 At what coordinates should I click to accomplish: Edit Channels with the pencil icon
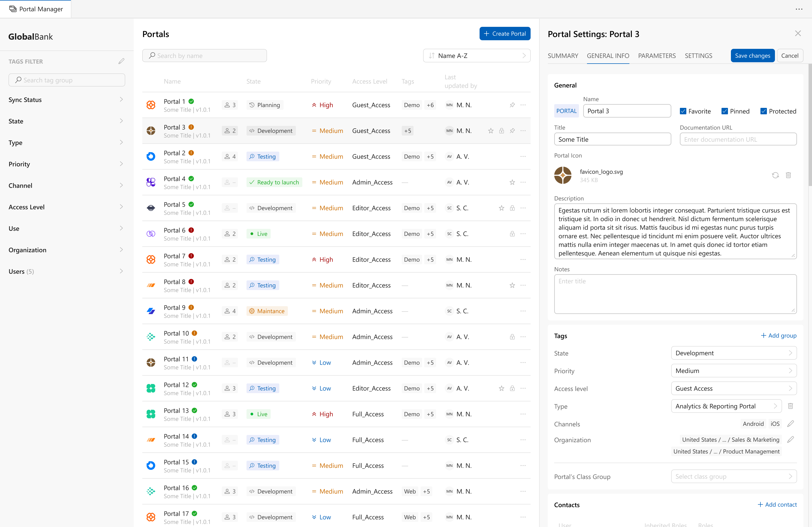pyautogui.click(x=791, y=424)
